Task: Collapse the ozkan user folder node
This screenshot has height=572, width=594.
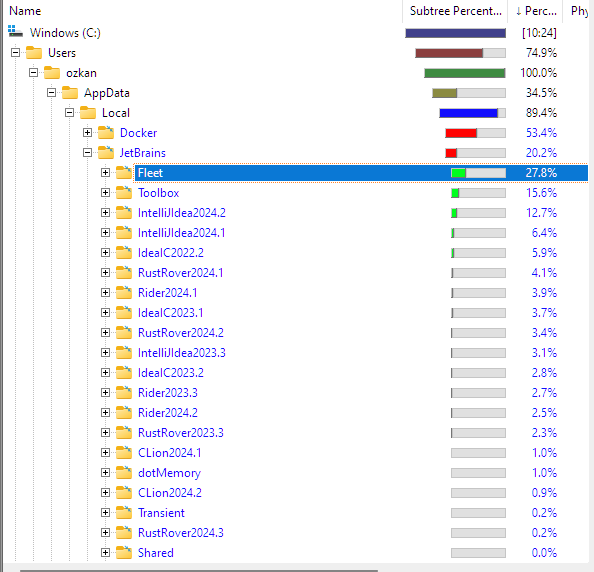Action: coord(33,72)
